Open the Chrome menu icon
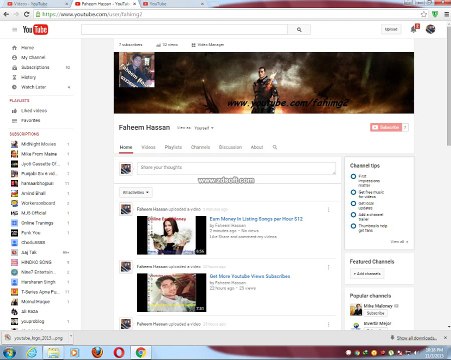Image resolution: width=451 pixels, height=360 pixels. pos(447,14)
